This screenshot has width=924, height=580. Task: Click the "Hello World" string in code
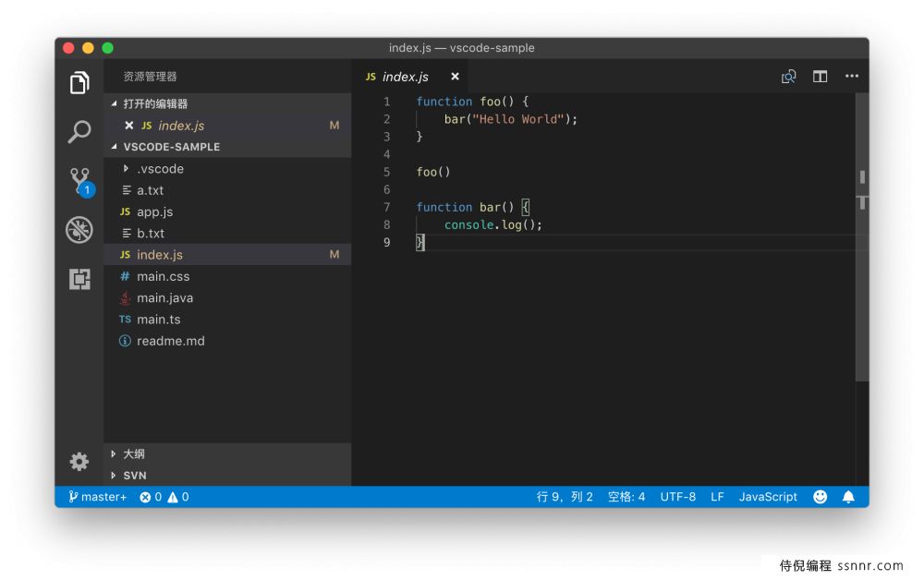[x=518, y=119]
